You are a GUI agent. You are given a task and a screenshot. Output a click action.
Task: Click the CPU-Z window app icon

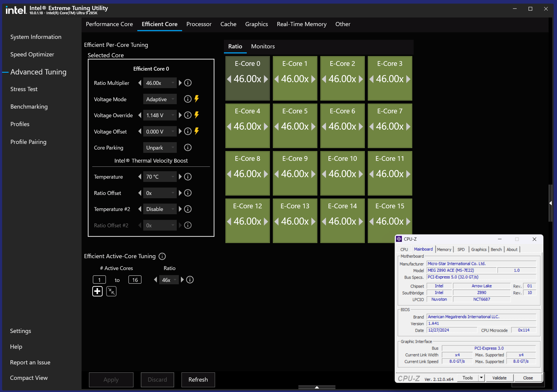(399, 239)
